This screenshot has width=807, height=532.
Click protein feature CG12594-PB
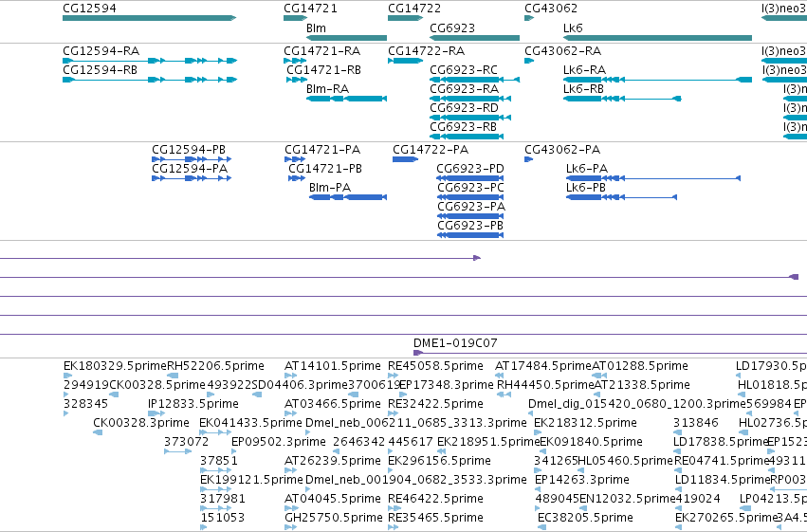192,159
